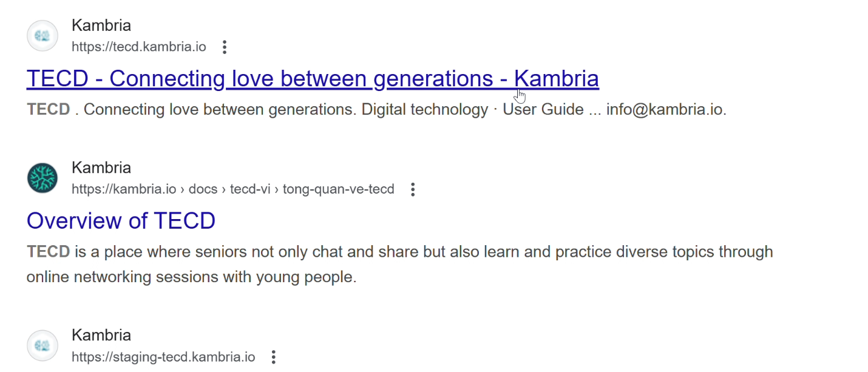Click the favicon of the staging-tecd result

click(42, 345)
